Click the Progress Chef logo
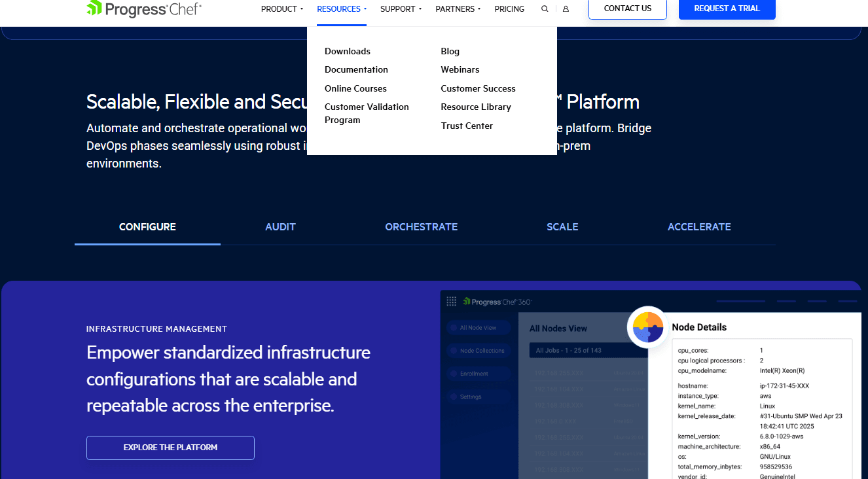Image resolution: width=868 pixels, height=479 pixels. [x=144, y=9]
